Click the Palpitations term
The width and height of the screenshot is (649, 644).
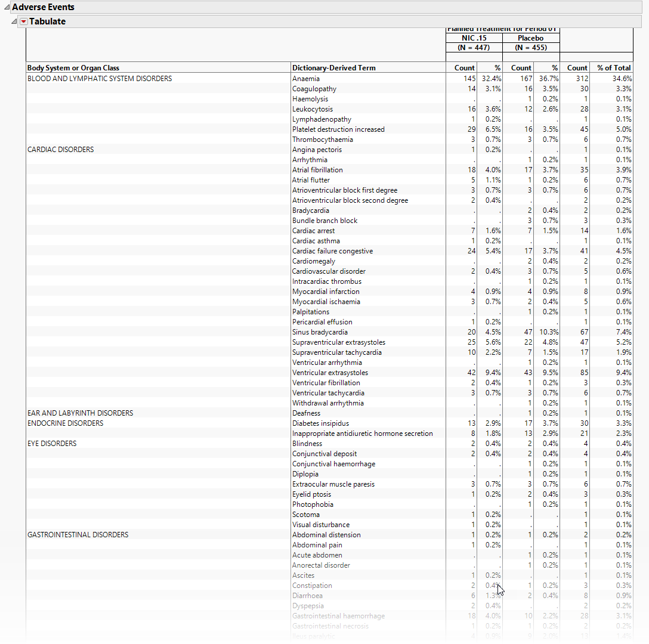(x=311, y=312)
